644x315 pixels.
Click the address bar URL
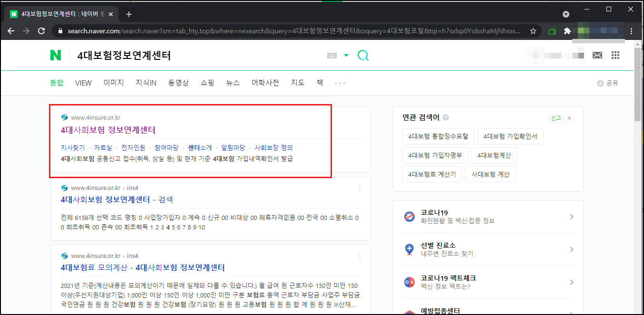(294, 31)
